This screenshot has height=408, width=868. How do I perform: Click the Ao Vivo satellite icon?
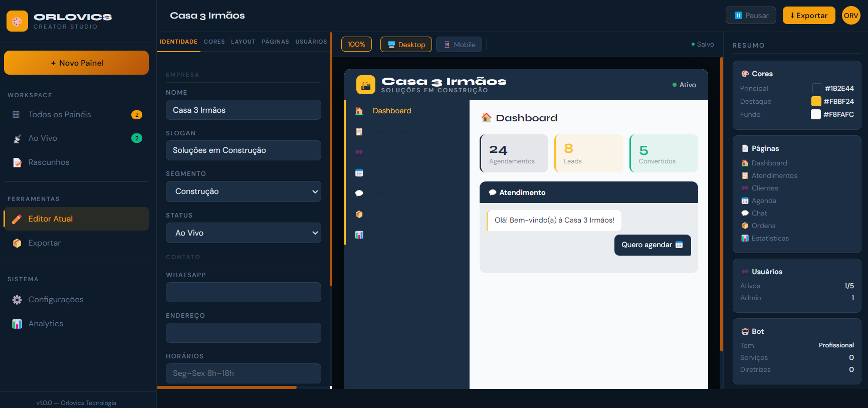click(x=17, y=138)
